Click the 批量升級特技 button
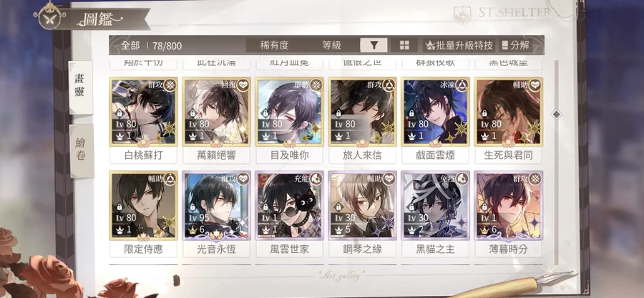644x298 pixels. (x=459, y=45)
